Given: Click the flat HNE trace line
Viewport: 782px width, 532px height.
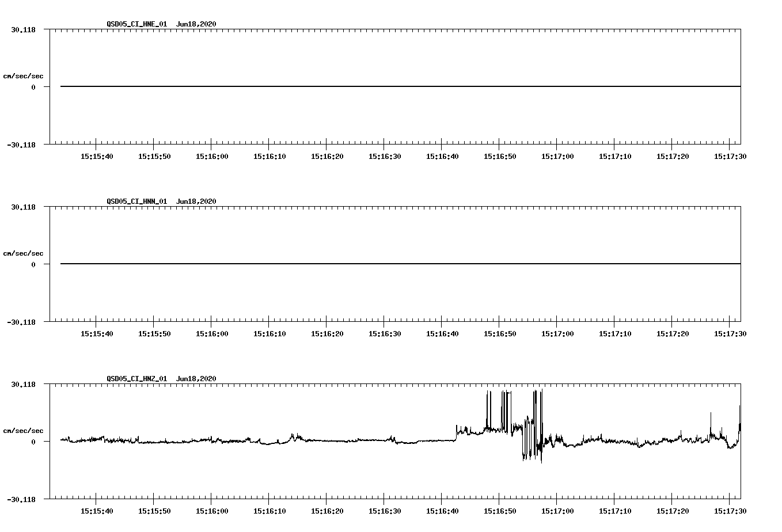Looking at the screenshot, I should [400, 86].
